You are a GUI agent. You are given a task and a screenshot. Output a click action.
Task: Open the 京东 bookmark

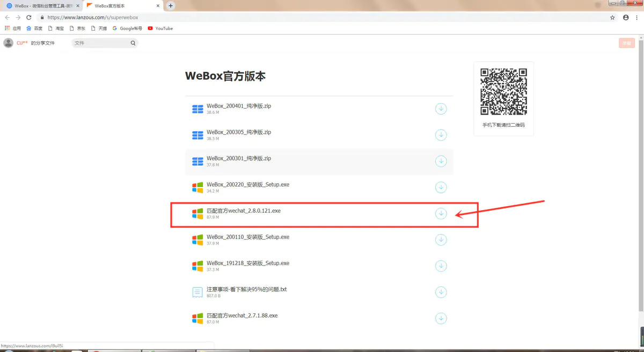[x=77, y=28]
